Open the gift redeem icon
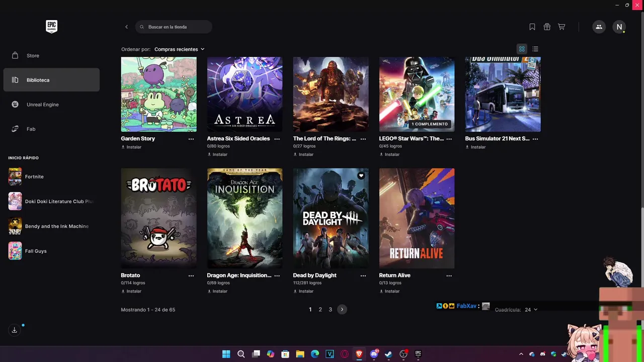The image size is (644, 362). point(547,27)
